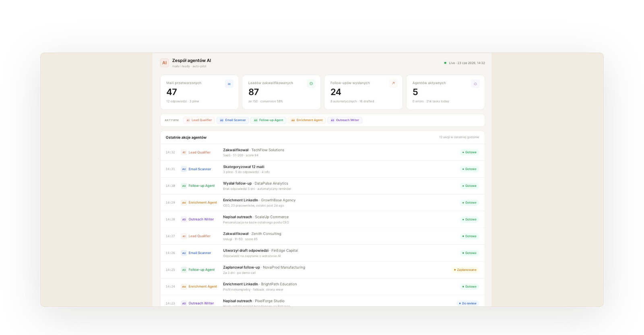
Task: Click the value 24 on follow-ups card
Action: coord(336,92)
